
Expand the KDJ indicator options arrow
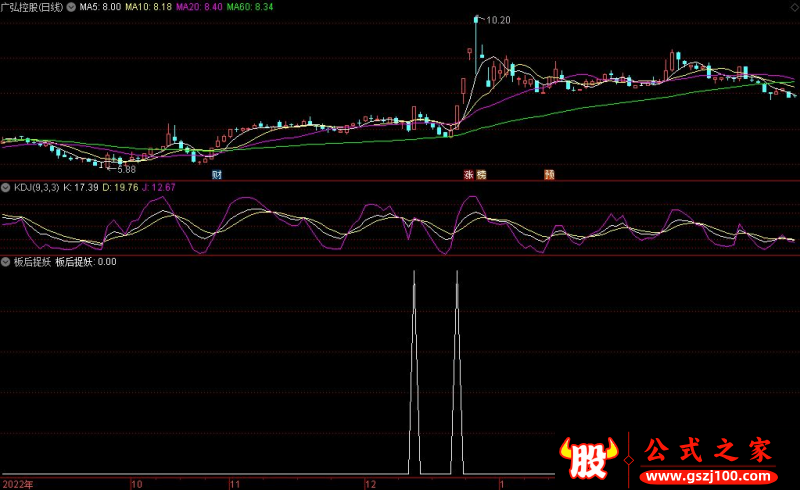click(6, 187)
